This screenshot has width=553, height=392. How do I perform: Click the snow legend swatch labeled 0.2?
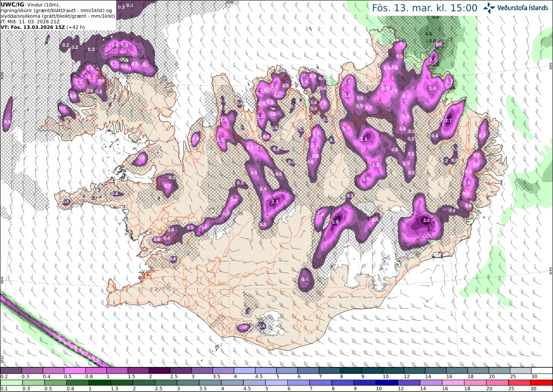click(11, 370)
